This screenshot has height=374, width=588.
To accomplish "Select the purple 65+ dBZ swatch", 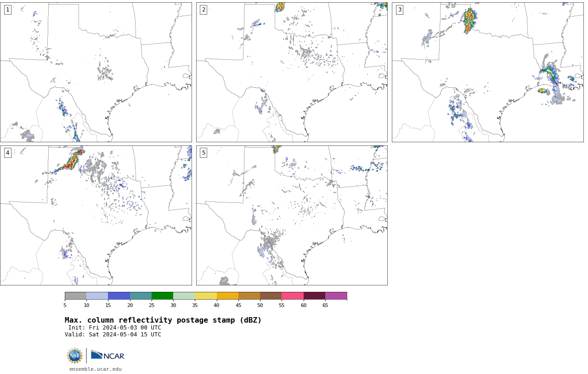I will tap(336, 296).
